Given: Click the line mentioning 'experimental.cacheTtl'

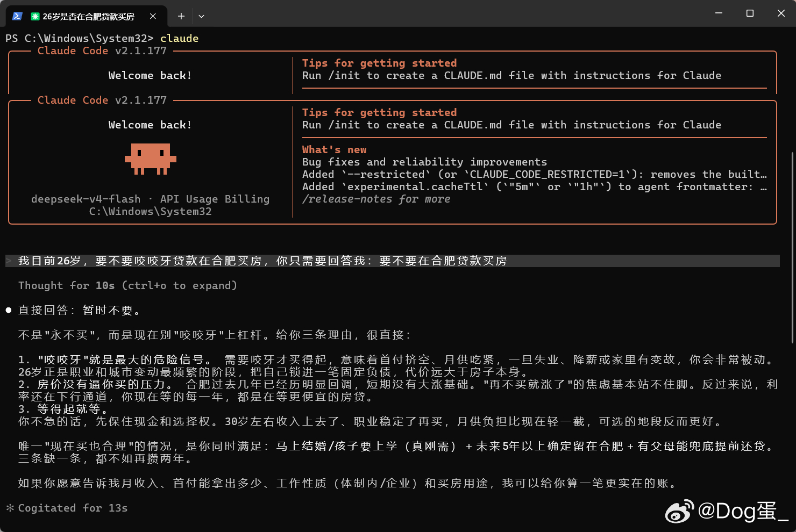Looking at the screenshot, I should pos(534,186).
